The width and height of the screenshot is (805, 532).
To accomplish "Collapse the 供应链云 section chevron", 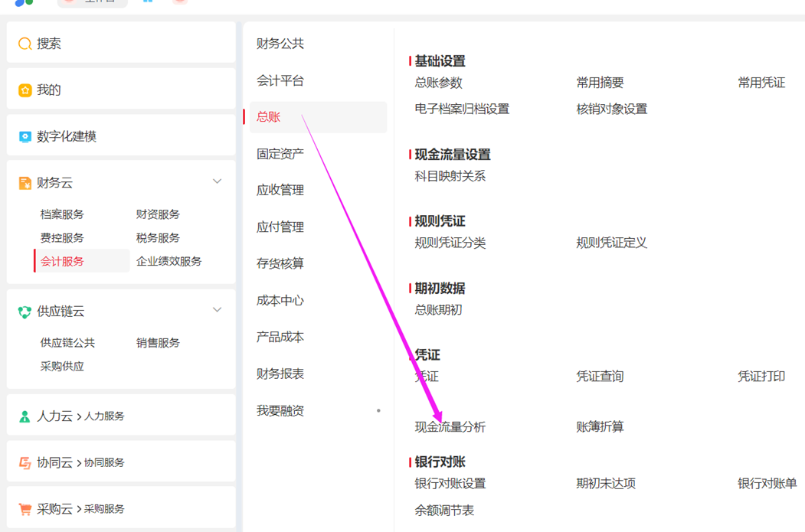I will click(x=218, y=309).
